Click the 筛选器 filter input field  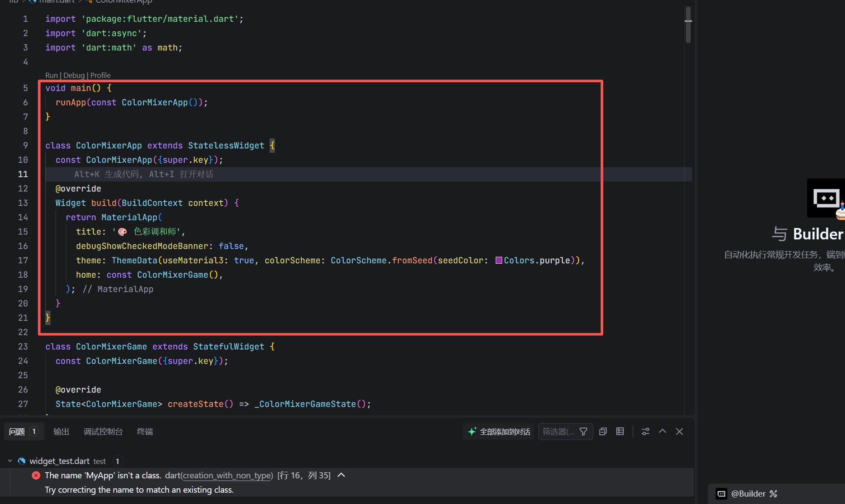click(x=558, y=431)
